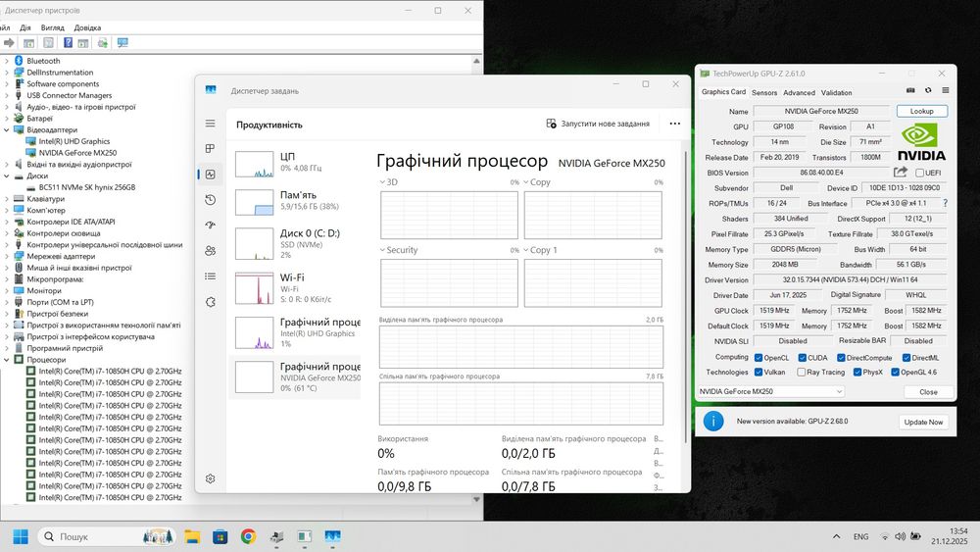This screenshot has width=980, height=552.
Task: Open the Services icon in Task Manager sidebar
Action: click(210, 302)
